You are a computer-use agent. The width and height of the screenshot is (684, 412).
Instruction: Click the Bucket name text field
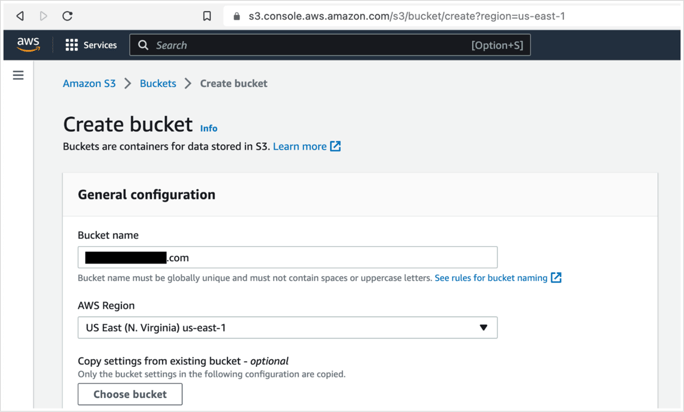(x=330, y=257)
